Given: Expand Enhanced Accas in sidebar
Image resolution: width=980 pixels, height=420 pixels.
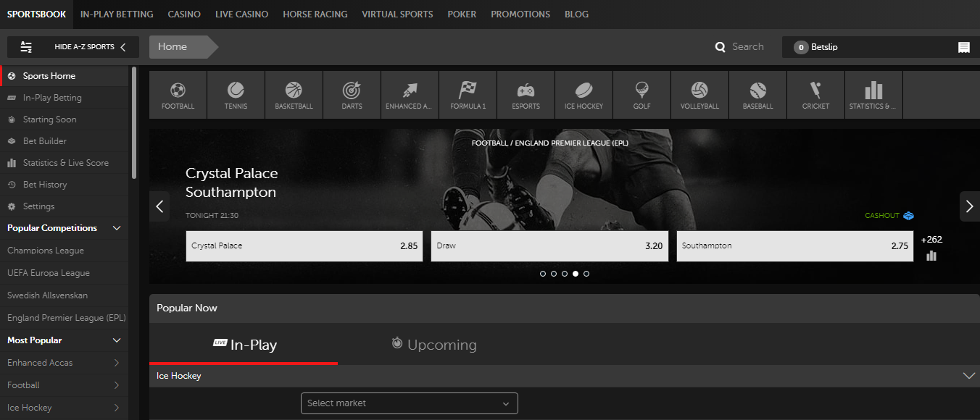Looking at the screenshot, I should pos(117,363).
